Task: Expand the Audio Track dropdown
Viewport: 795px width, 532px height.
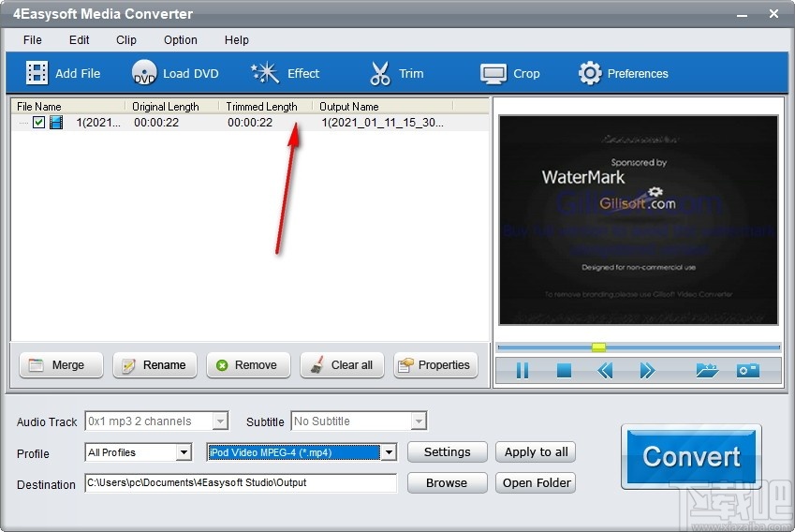Action: [220, 421]
